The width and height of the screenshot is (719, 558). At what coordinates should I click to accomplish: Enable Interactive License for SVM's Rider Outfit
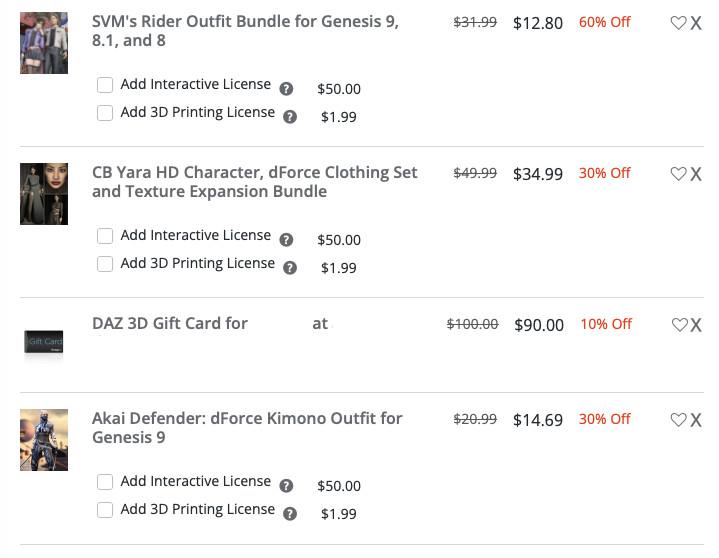tap(105, 85)
